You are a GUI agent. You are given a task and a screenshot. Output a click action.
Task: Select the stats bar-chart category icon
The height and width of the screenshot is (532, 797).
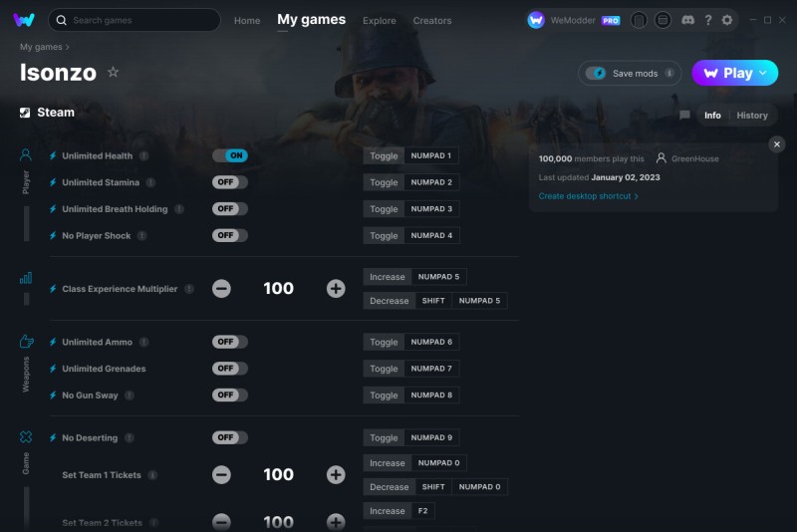(x=26, y=278)
